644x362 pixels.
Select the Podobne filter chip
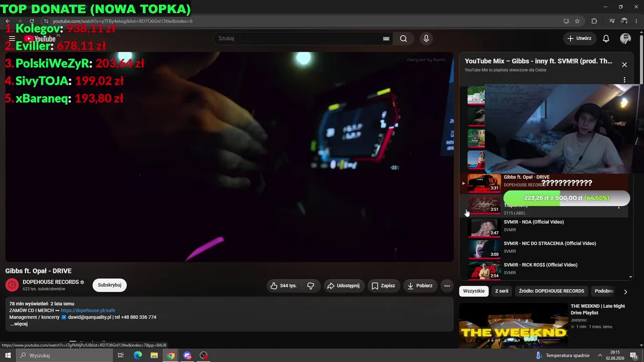604,291
